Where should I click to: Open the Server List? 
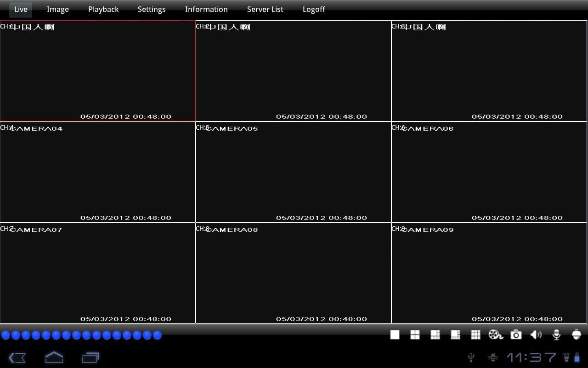tap(265, 9)
